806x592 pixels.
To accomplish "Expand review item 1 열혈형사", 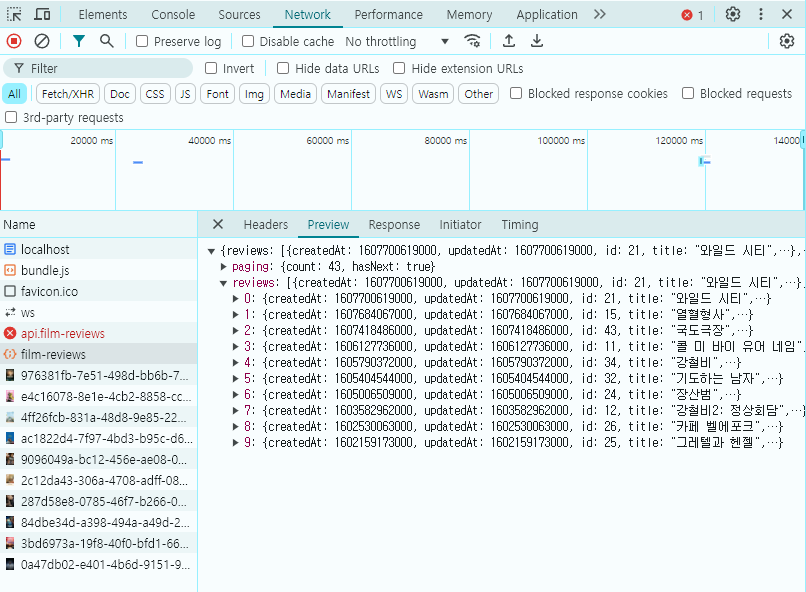I will point(235,314).
